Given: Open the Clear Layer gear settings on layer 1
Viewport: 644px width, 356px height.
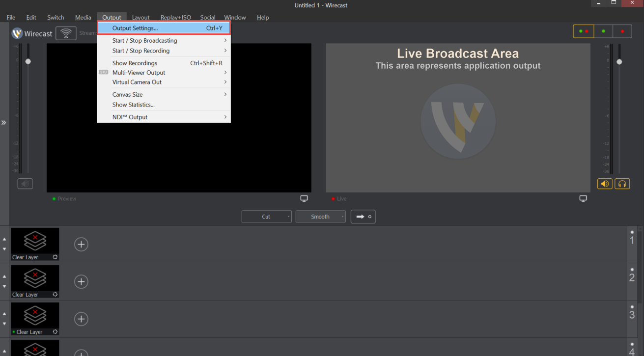Looking at the screenshot, I should [55, 257].
